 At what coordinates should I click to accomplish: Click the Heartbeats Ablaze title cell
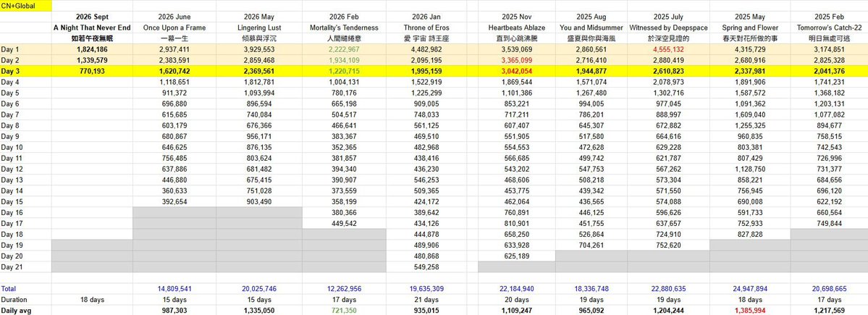517,28
